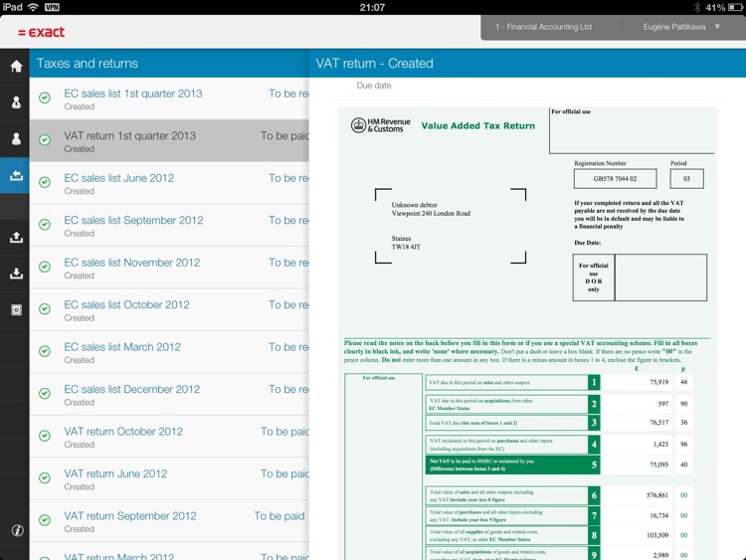The height and width of the screenshot is (560, 746).
Task: Toggle check mark for VAT return 1st quarter 2013
Action: pos(45,140)
